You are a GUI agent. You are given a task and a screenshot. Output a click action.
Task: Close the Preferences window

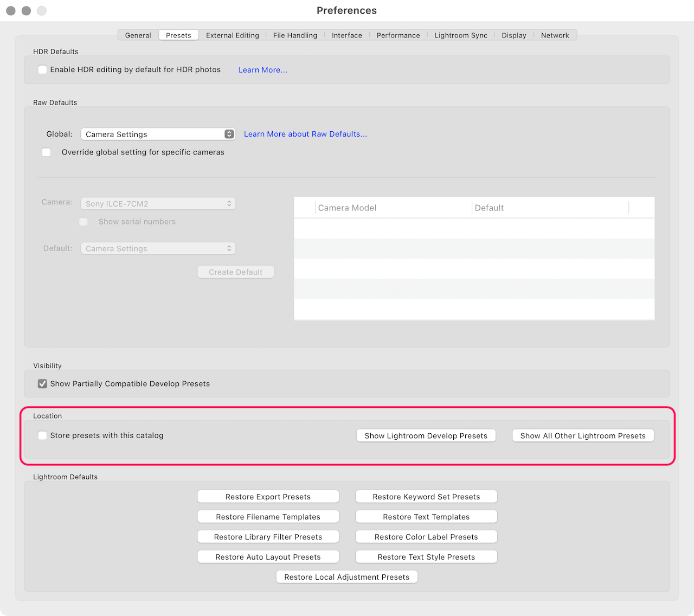tap(11, 11)
